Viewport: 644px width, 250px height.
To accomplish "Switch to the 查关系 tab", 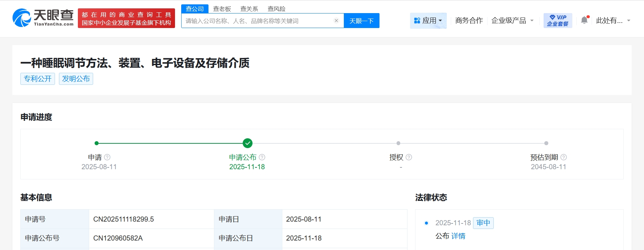I will (249, 9).
